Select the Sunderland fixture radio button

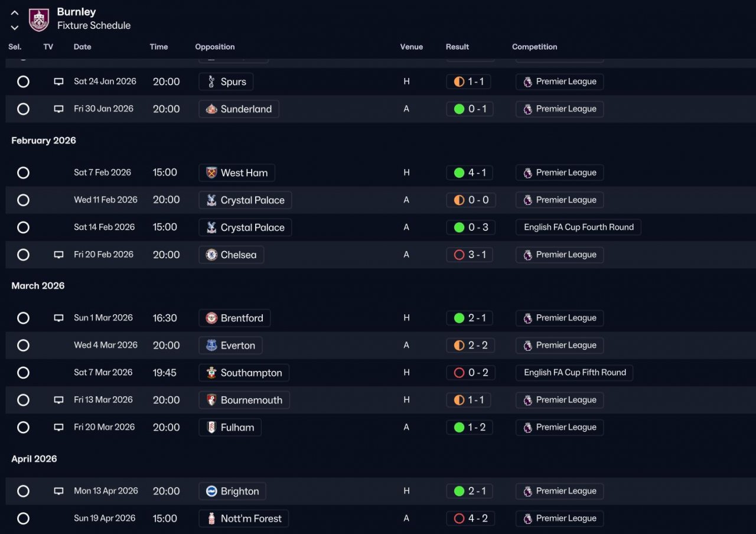pyautogui.click(x=23, y=109)
